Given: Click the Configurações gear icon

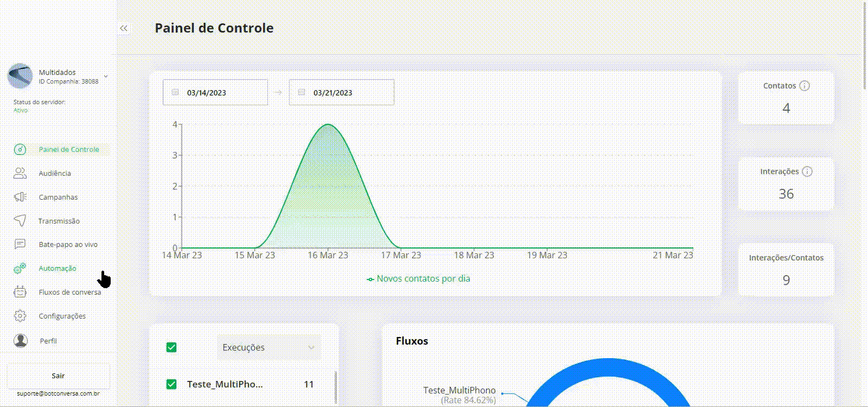Looking at the screenshot, I should tap(20, 316).
